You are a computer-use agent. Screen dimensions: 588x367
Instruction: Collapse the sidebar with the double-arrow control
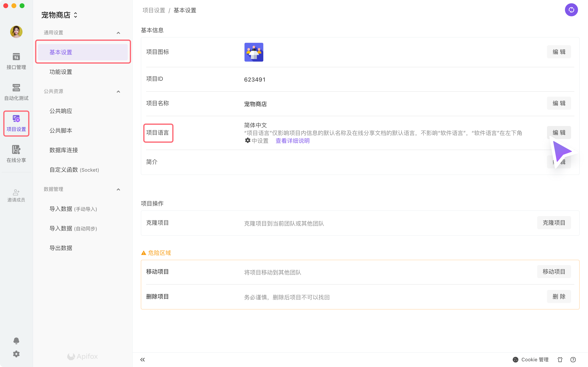[x=142, y=359]
